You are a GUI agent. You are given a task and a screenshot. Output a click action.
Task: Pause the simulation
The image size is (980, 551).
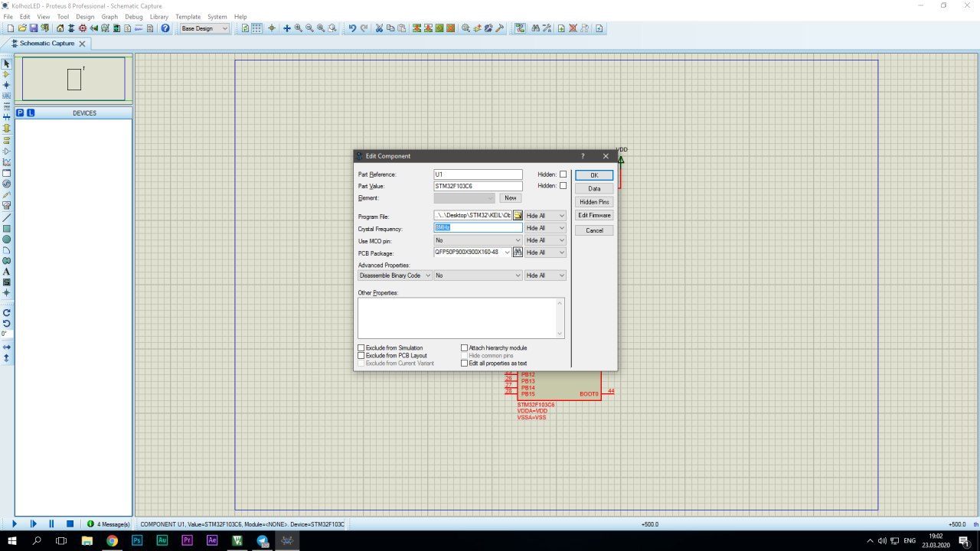coord(51,524)
